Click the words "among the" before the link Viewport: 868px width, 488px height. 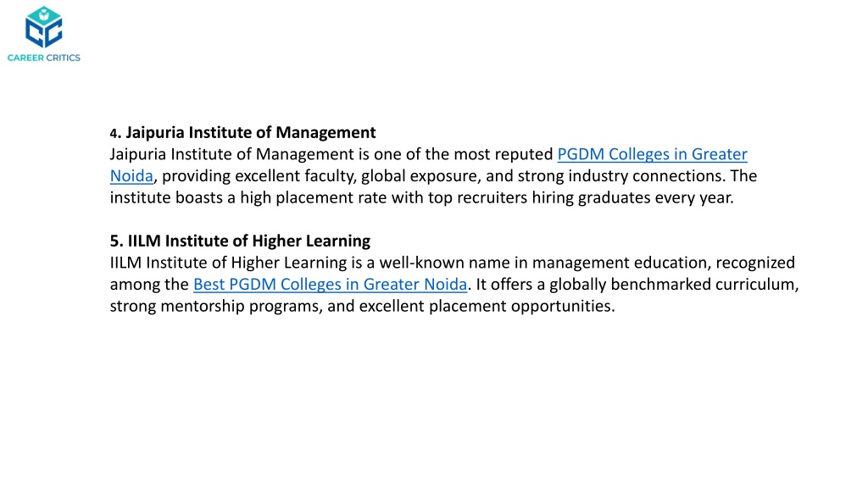click(149, 285)
